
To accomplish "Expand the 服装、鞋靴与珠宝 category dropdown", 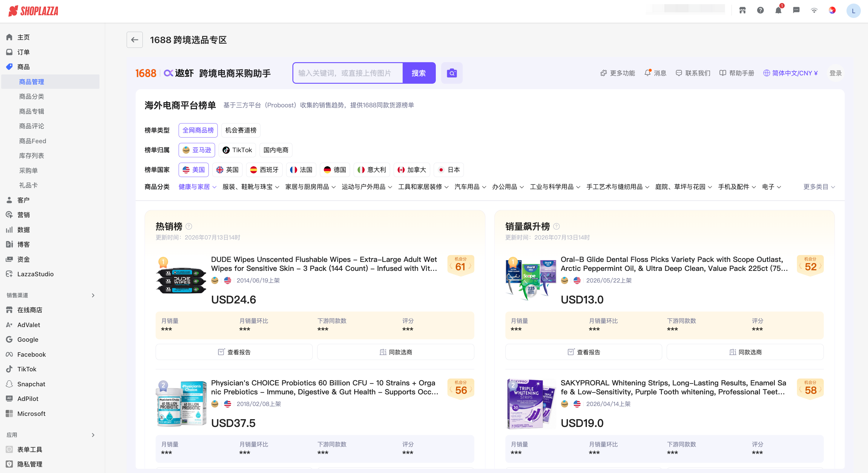I will [251, 187].
